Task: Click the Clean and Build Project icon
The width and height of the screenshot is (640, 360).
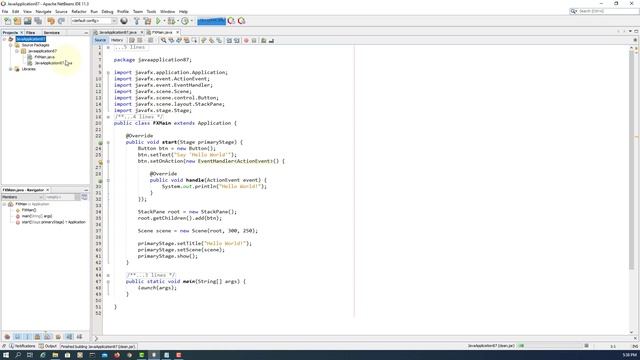Action: click(147, 21)
